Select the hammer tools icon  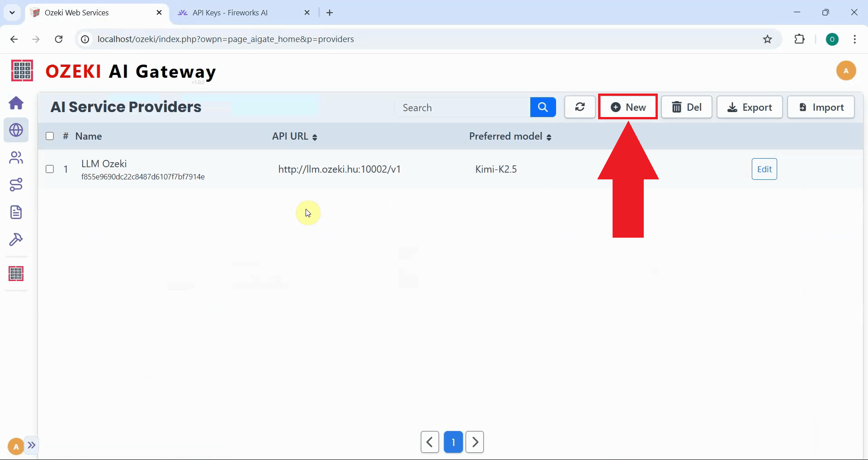[16, 239]
